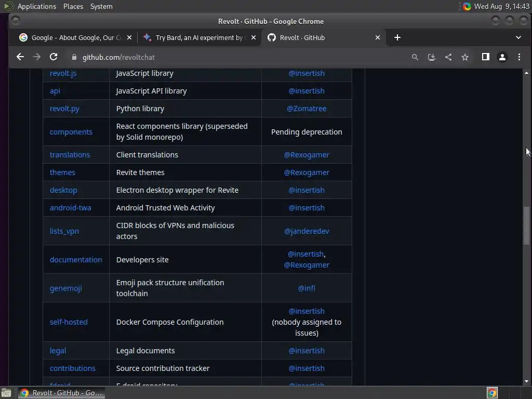Open a new tab with the plus button
532x399 pixels.
397,37
